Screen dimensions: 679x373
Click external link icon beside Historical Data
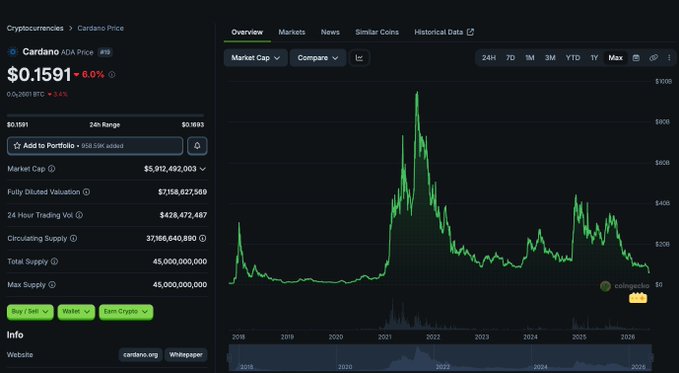pos(470,32)
